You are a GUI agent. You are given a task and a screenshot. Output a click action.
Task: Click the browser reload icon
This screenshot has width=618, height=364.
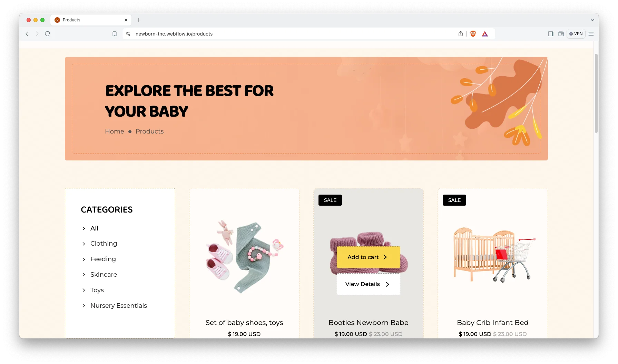point(48,34)
